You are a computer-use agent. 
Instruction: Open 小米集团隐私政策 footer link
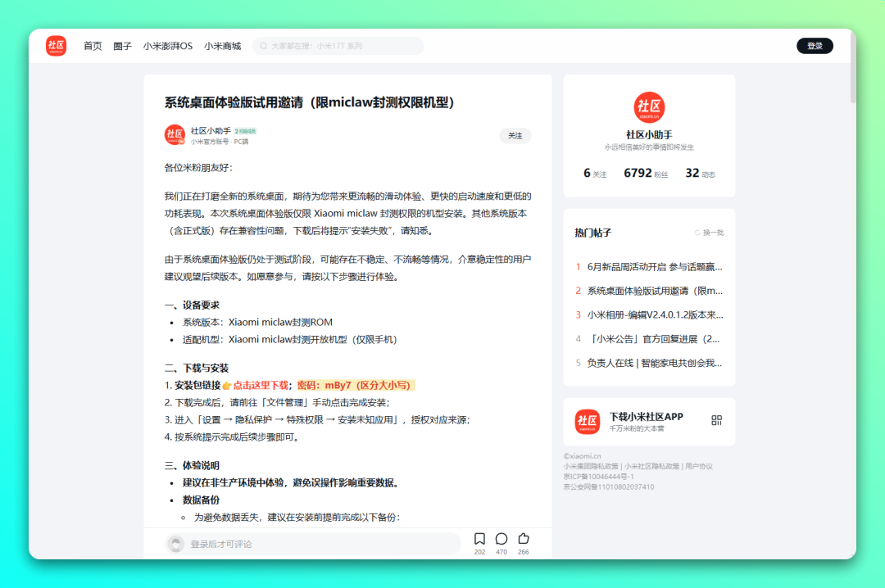pos(590,466)
